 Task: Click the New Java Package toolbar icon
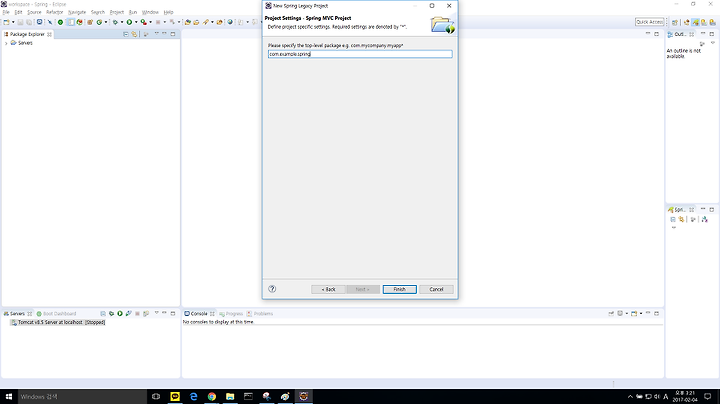pos(90,22)
